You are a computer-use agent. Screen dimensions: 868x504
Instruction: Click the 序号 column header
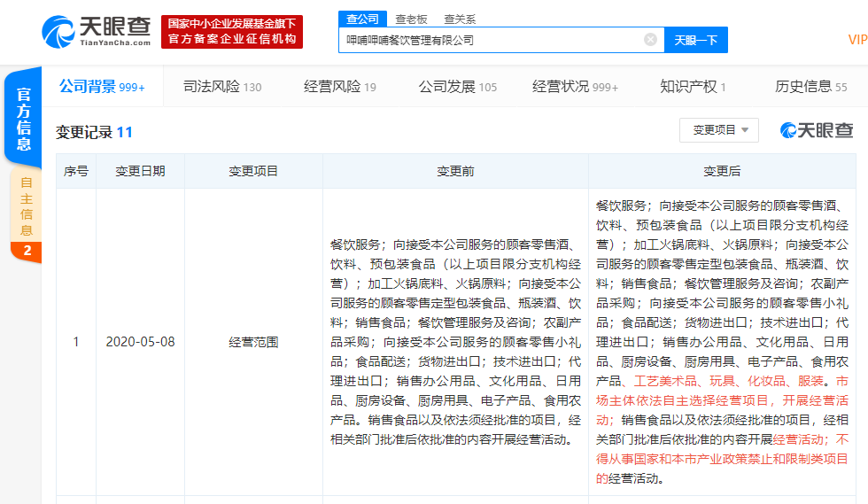(76, 171)
